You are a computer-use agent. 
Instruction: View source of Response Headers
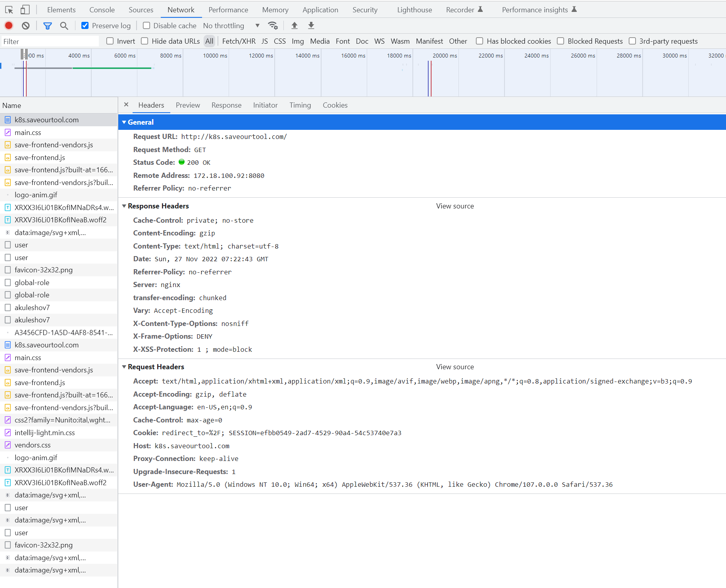click(x=455, y=206)
